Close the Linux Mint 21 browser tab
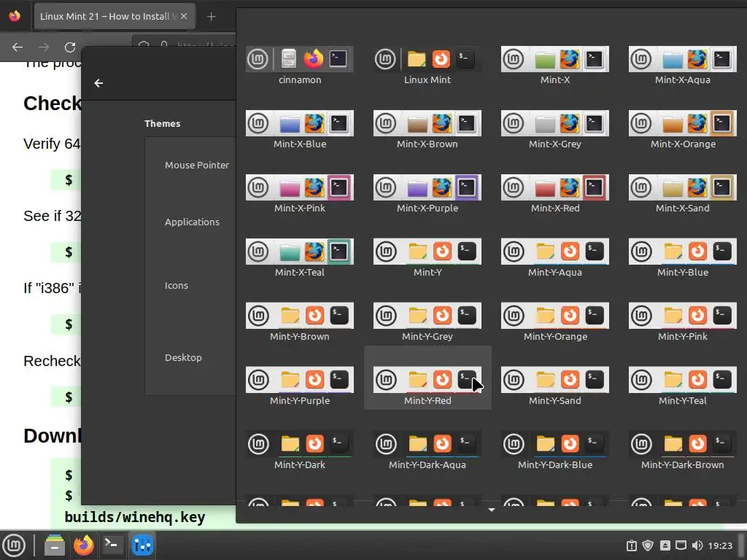Viewport: 747px width, 560px height. coord(184,16)
